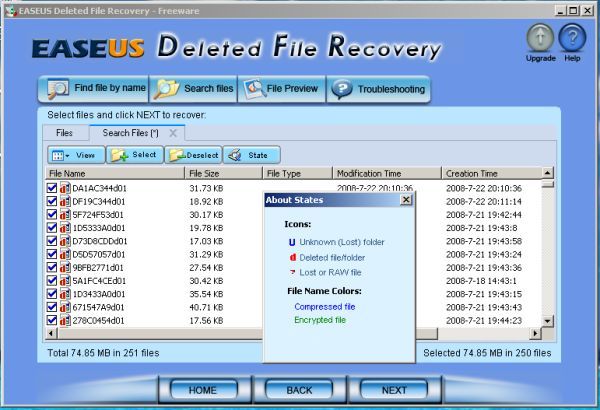This screenshot has width=600, height=410.
Task: Click deleted file icon of D5D57057d01
Action: (x=65, y=254)
